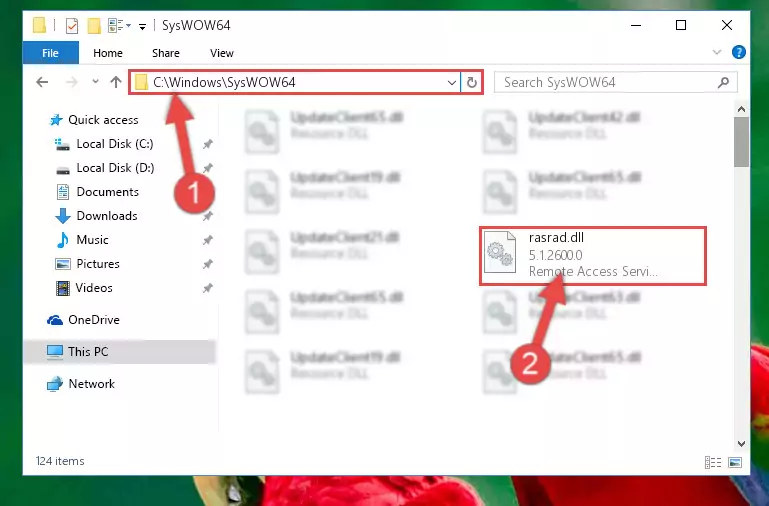Image resolution: width=769 pixels, height=506 pixels.
Task: Select OneDrive in navigation pane
Action: pos(94,320)
